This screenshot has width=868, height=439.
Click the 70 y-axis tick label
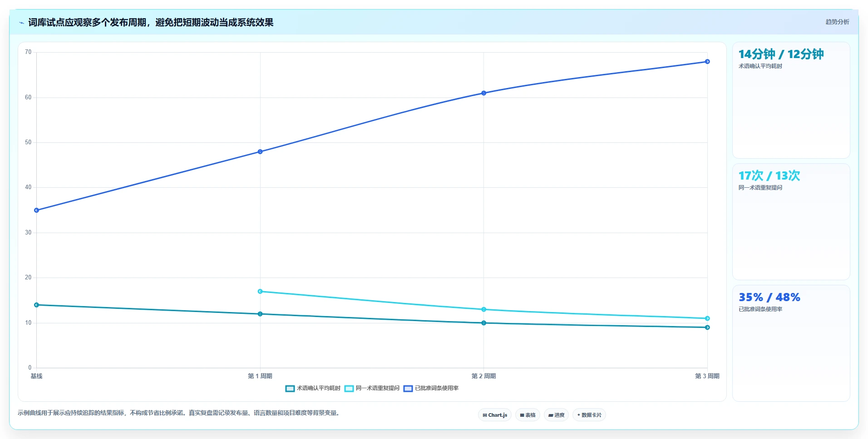pos(28,52)
